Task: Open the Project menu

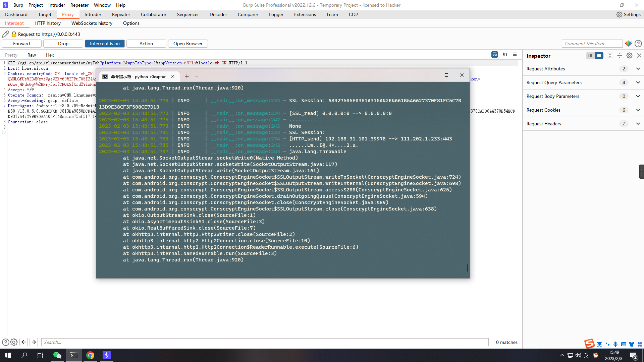Action: (x=36, y=5)
